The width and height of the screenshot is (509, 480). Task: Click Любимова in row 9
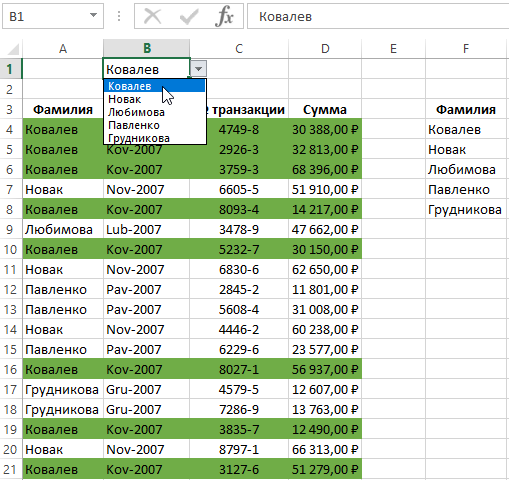click(x=63, y=229)
